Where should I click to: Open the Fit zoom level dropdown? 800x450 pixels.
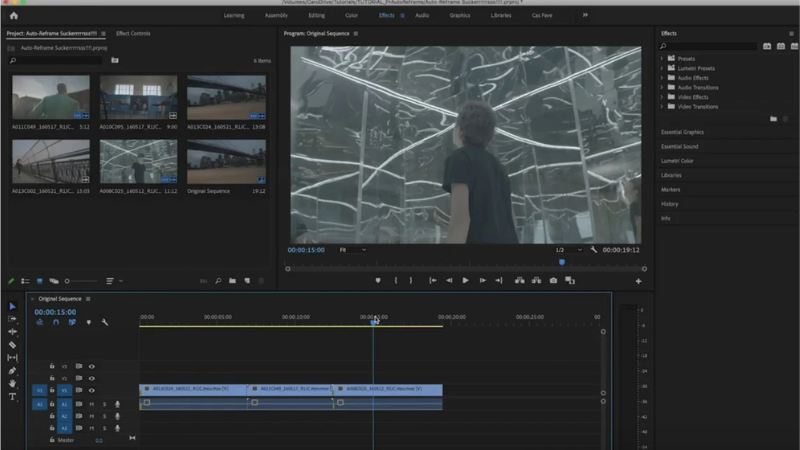coord(353,250)
